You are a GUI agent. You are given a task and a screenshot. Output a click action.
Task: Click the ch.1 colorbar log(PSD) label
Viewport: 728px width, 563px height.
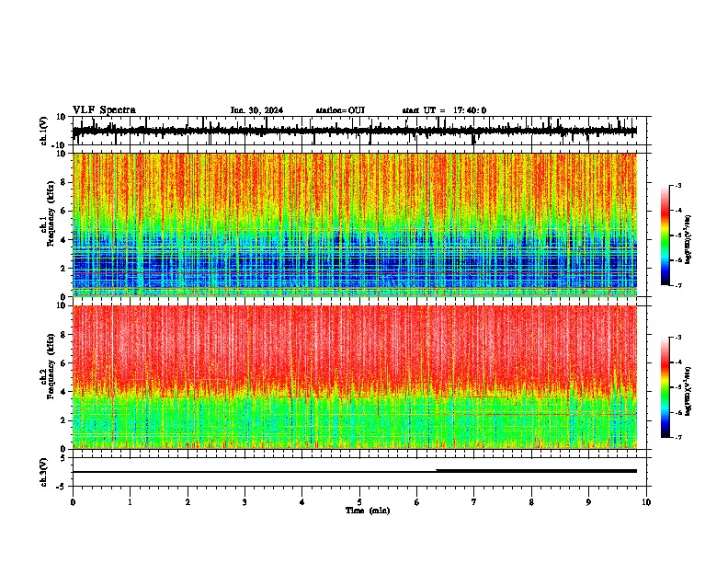click(688, 239)
